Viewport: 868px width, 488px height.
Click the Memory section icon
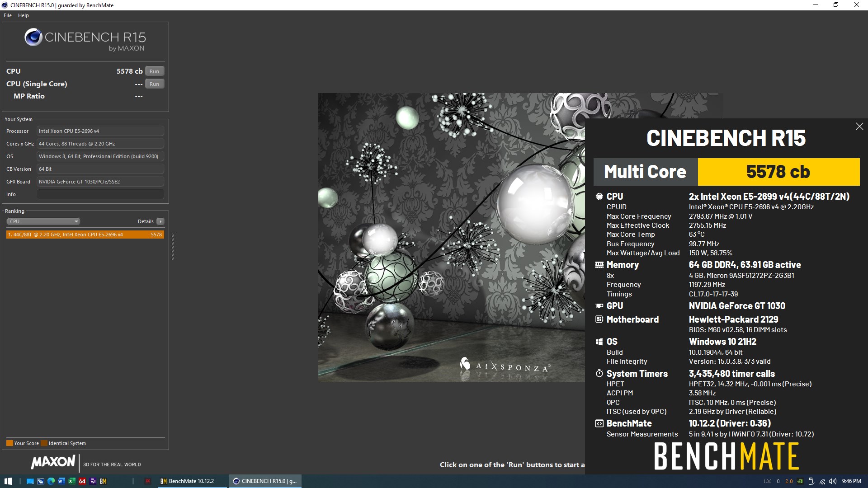[599, 265]
